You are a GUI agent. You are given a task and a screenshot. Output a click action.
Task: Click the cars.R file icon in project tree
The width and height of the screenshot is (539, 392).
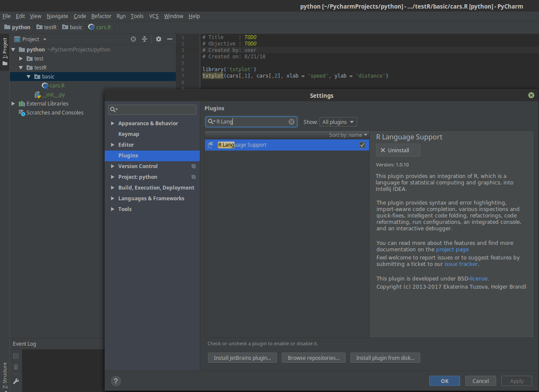(45, 86)
